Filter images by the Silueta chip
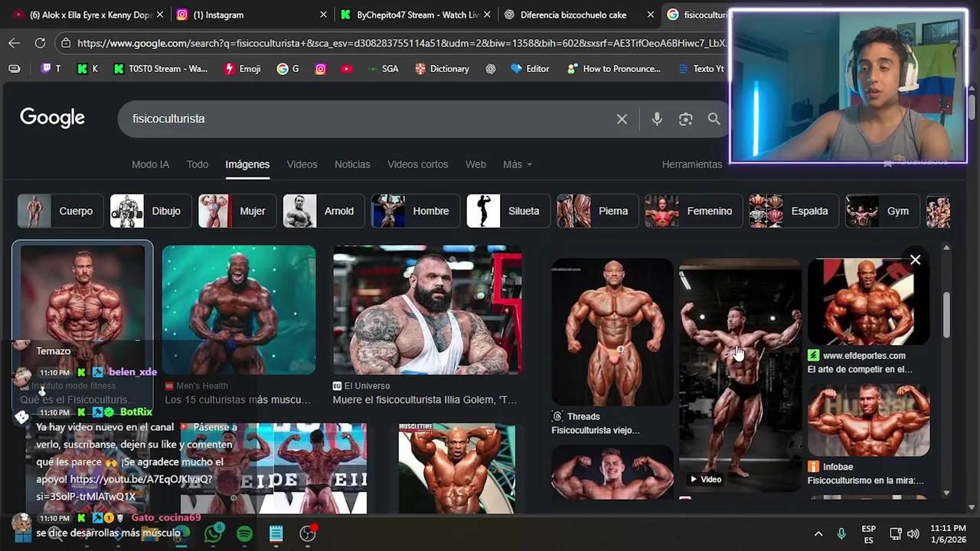 508,211
